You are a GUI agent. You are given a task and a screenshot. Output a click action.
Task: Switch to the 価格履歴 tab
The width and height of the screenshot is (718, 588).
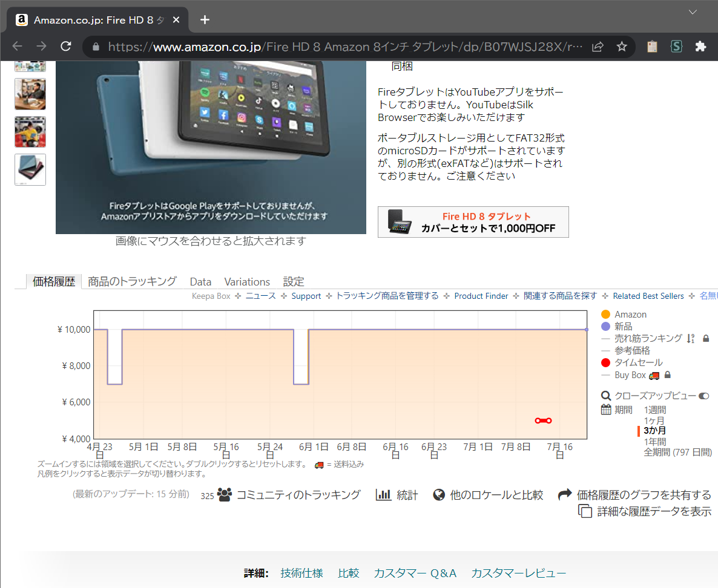53,281
